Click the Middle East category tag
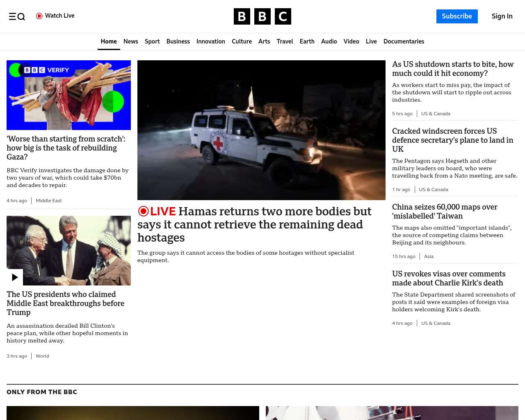This screenshot has width=525, height=420. [x=48, y=201]
